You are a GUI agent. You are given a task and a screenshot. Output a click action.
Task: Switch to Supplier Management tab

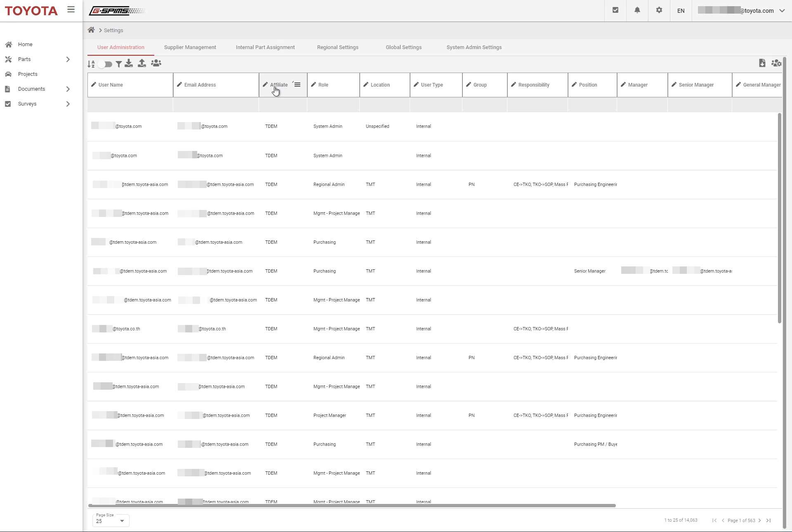(190, 47)
